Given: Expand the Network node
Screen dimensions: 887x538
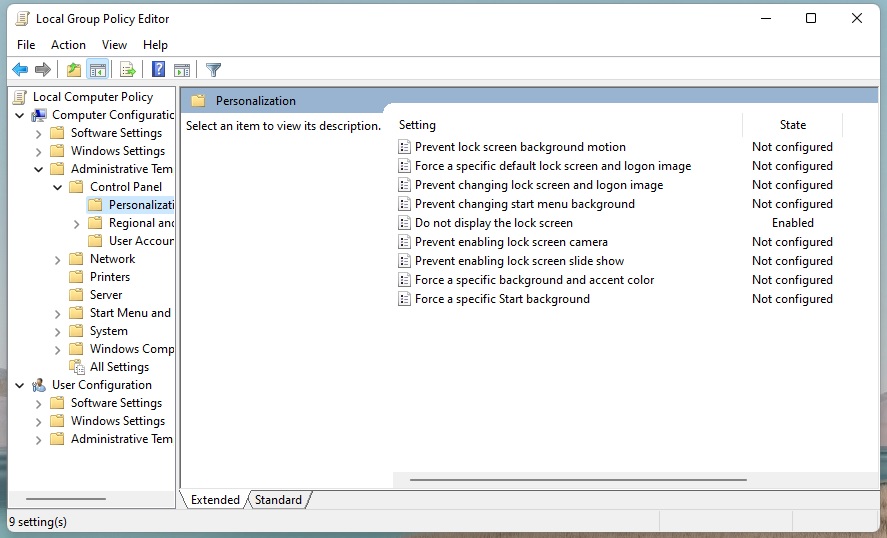Looking at the screenshot, I should [58, 260].
